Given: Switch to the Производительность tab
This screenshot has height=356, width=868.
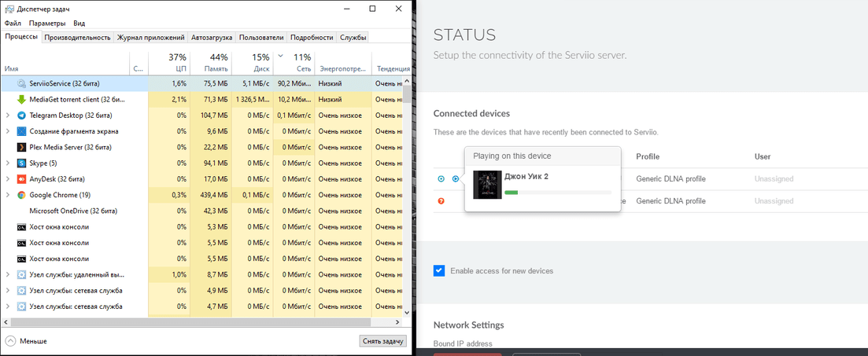Looking at the screenshot, I should click(78, 38).
